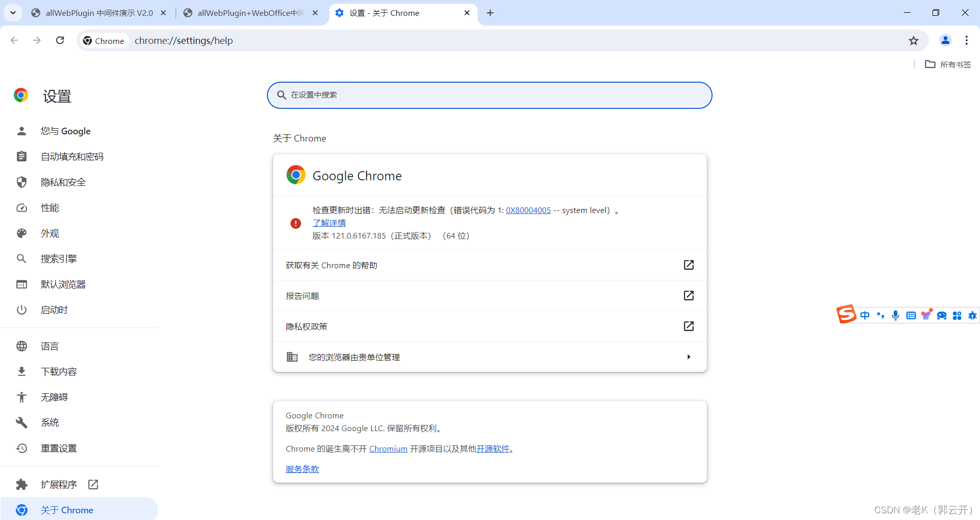Toggle the Sogou 中 language mode

click(x=865, y=316)
